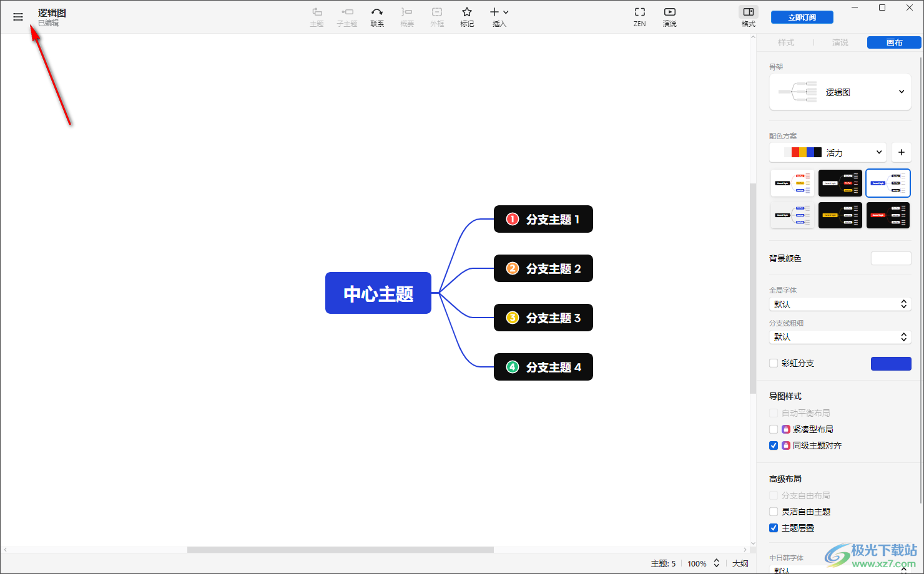Uncheck the 主题层叠 checkbox
The image size is (924, 574).
point(774,528)
